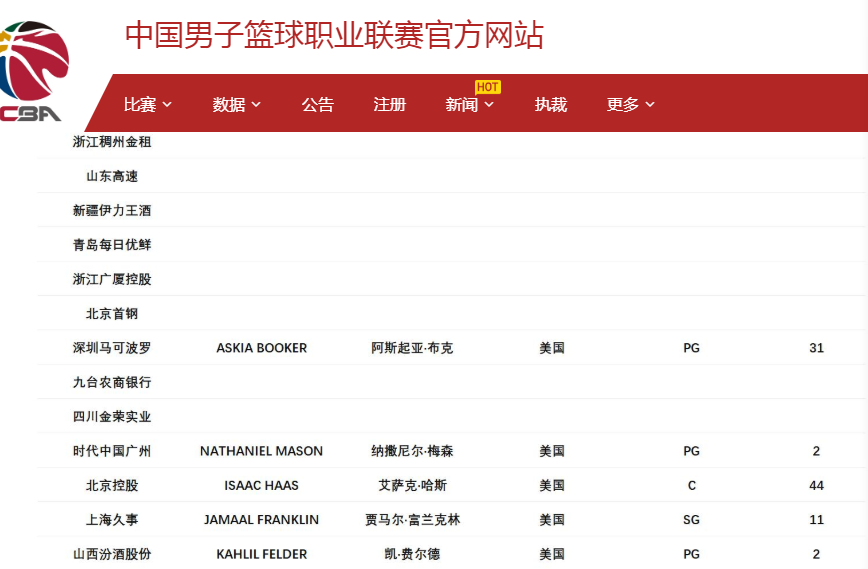Click 美国 in the ASKIA BOOKER row

click(x=552, y=348)
